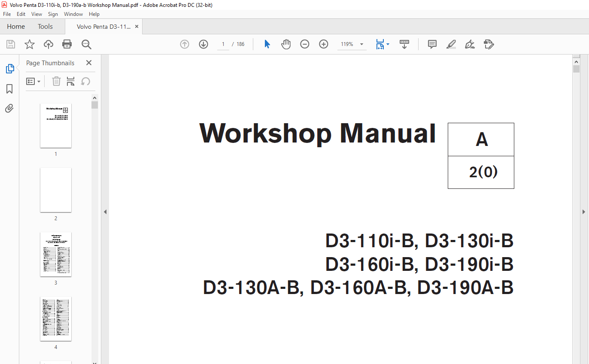Open the Edit menu
Viewport: 589px width, 364px height.
pyautogui.click(x=21, y=14)
